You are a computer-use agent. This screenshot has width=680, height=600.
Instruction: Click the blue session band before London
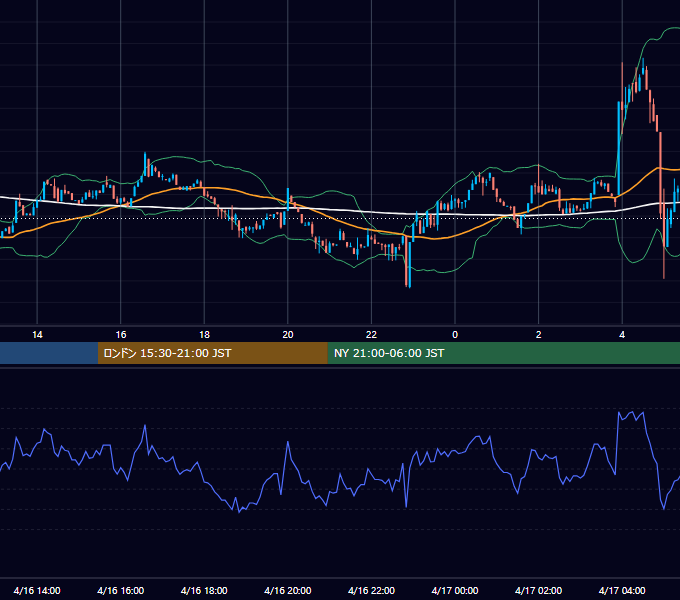(x=49, y=353)
